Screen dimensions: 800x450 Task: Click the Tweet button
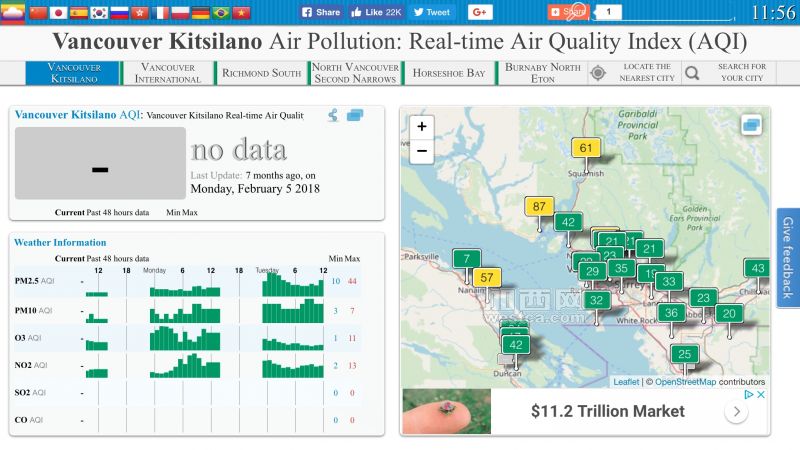click(x=432, y=12)
